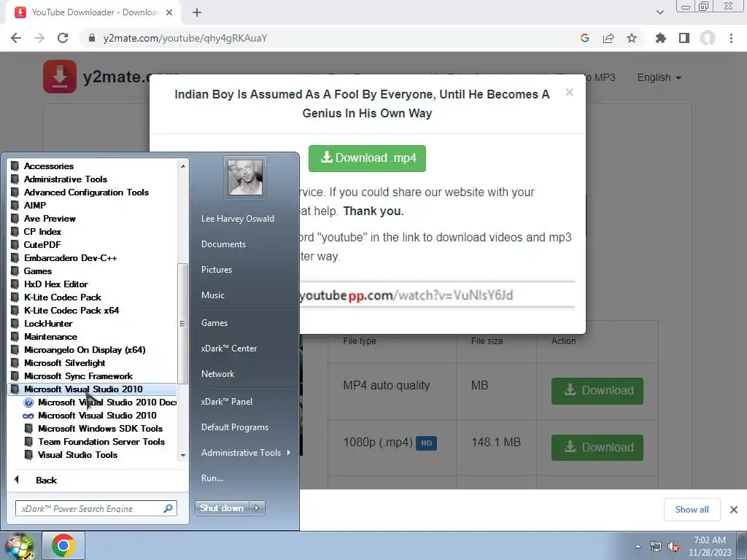The image size is (747, 560).
Task: Toggle the Chrome side panel icon
Action: click(x=684, y=38)
